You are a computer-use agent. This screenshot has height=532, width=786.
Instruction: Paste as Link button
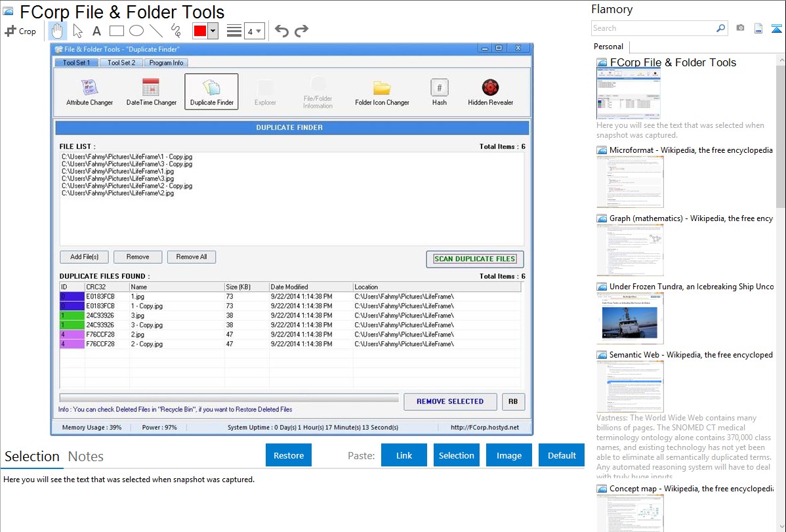point(404,455)
